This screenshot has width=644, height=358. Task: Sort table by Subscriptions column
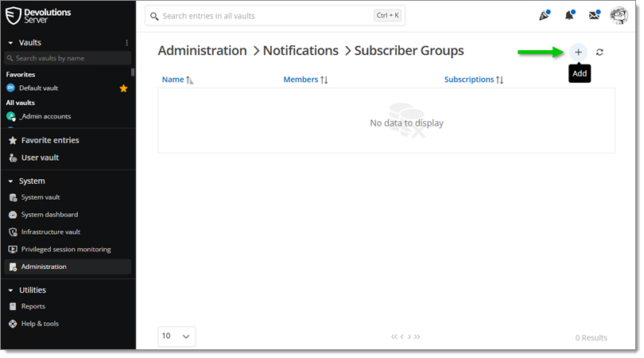474,80
